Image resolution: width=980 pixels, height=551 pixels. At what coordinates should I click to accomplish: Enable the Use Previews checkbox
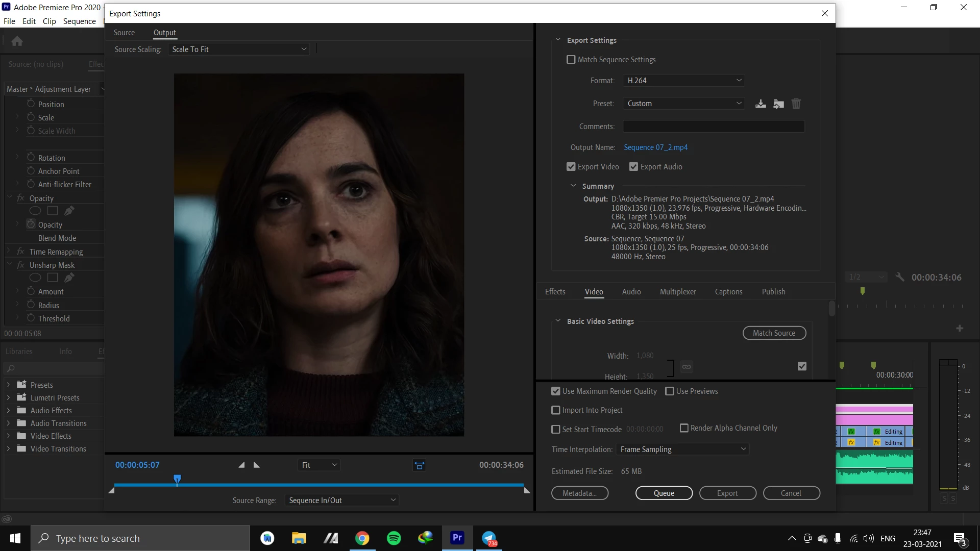[670, 391]
